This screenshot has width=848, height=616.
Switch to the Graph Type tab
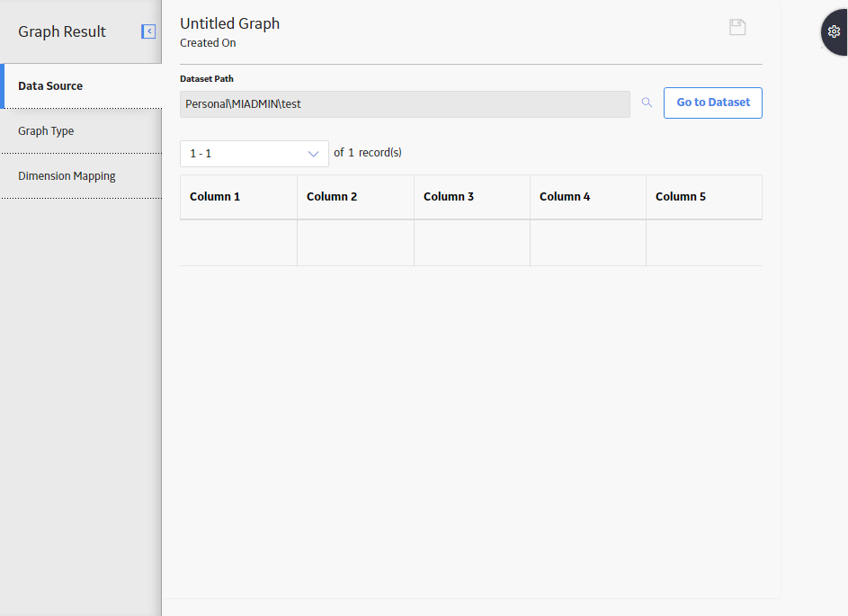[82, 131]
